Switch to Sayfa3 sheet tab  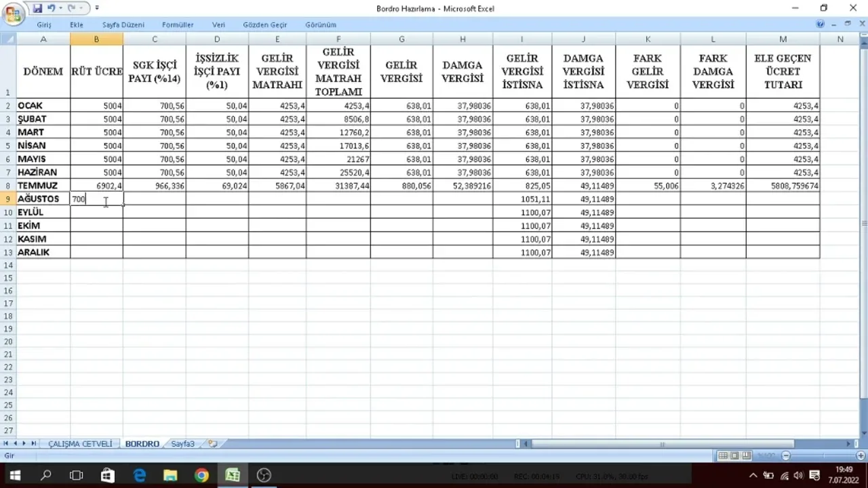(182, 444)
